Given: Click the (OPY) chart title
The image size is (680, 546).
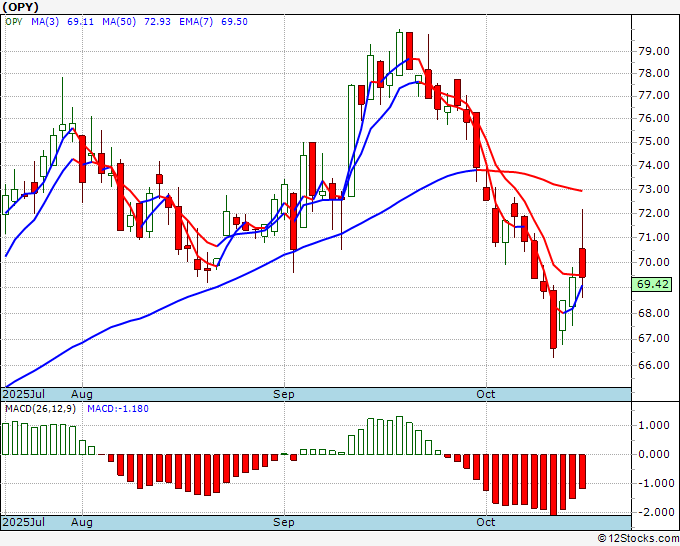Looking at the screenshot, I should [21, 7].
